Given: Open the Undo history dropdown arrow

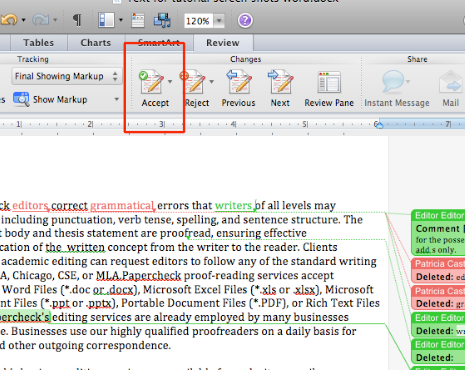Looking at the screenshot, I should click(24, 20).
